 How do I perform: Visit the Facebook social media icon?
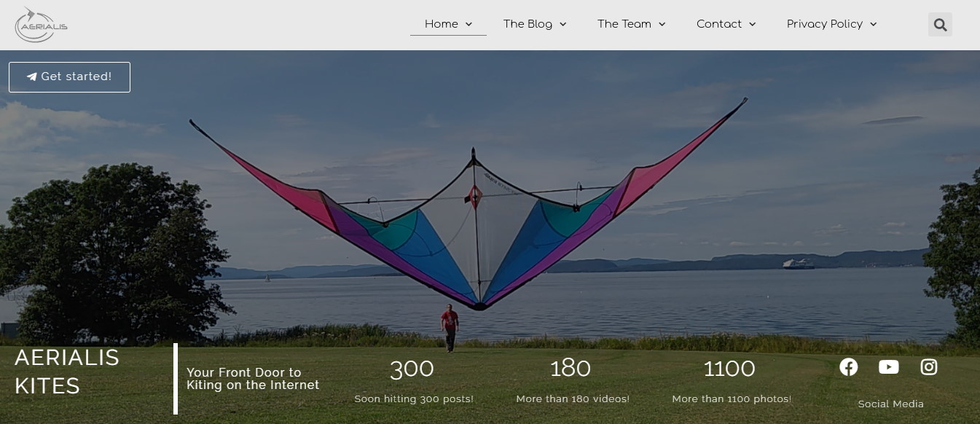[x=849, y=367]
